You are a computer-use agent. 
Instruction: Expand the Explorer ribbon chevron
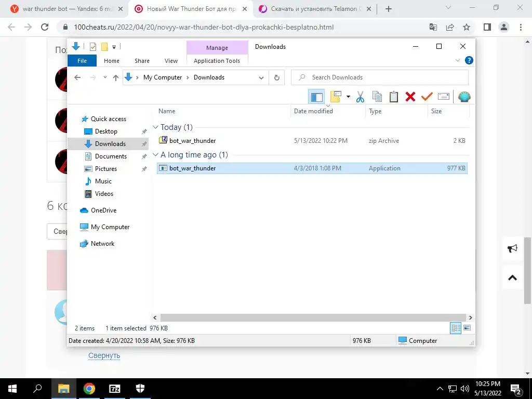[457, 60]
